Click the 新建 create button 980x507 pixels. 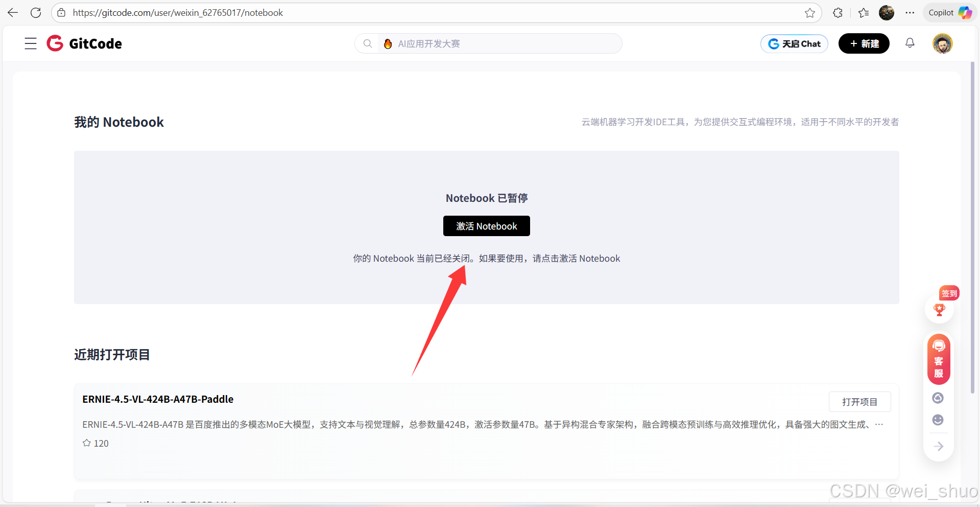864,44
